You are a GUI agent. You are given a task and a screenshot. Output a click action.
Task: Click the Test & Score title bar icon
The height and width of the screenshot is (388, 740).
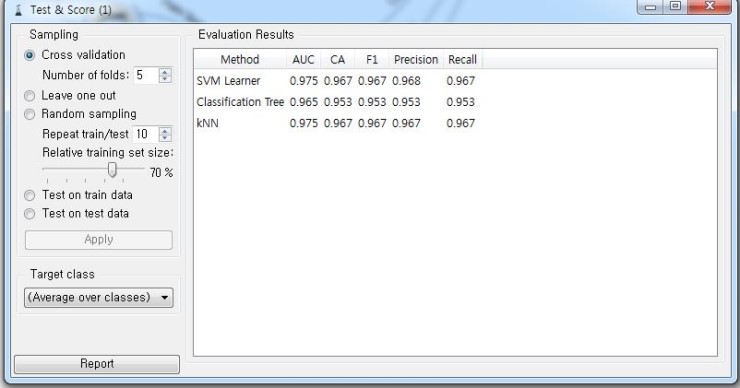coord(18,10)
